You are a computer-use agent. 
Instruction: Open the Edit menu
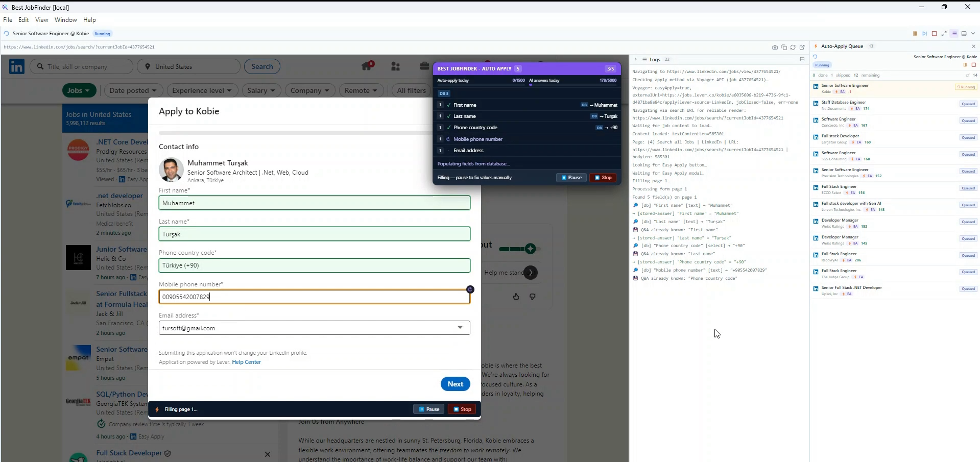tap(23, 20)
